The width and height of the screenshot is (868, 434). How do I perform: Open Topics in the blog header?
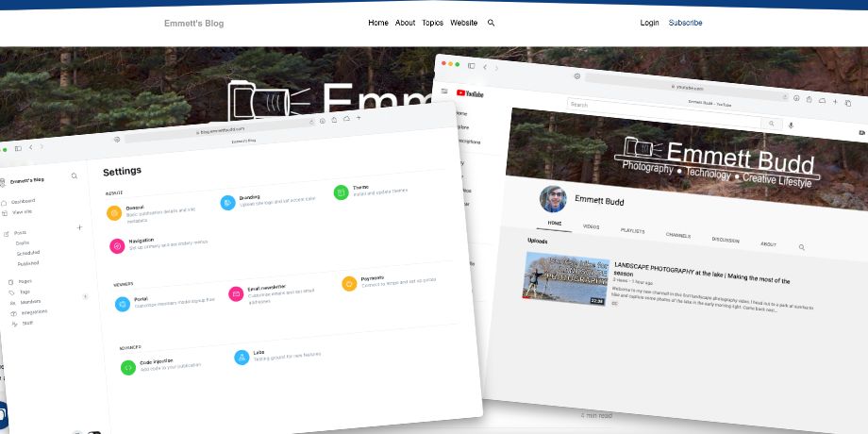[432, 23]
